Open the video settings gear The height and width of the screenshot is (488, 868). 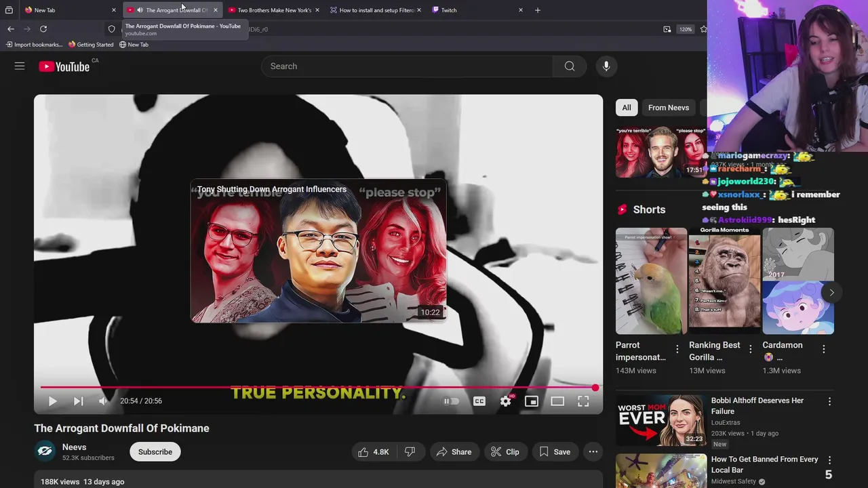click(x=505, y=401)
